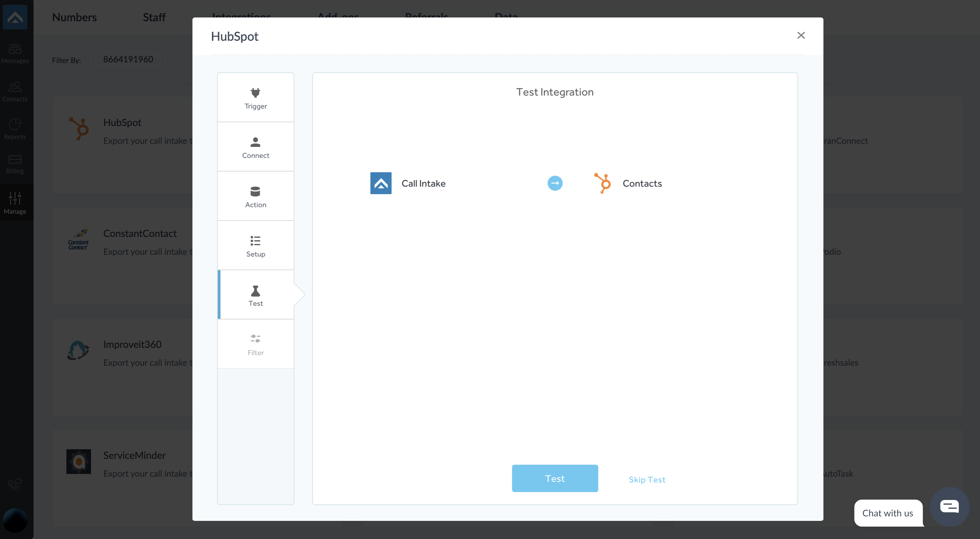Click the Skip Test link

647,480
